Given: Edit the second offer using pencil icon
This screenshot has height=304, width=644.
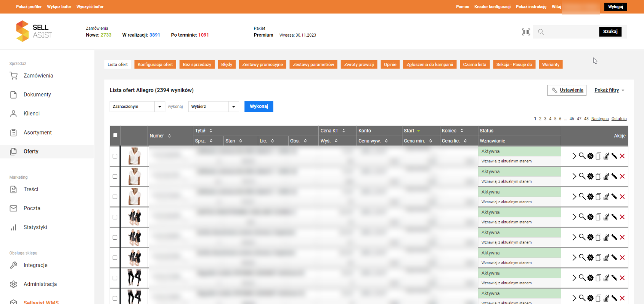Looking at the screenshot, I should tap(614, 176).
